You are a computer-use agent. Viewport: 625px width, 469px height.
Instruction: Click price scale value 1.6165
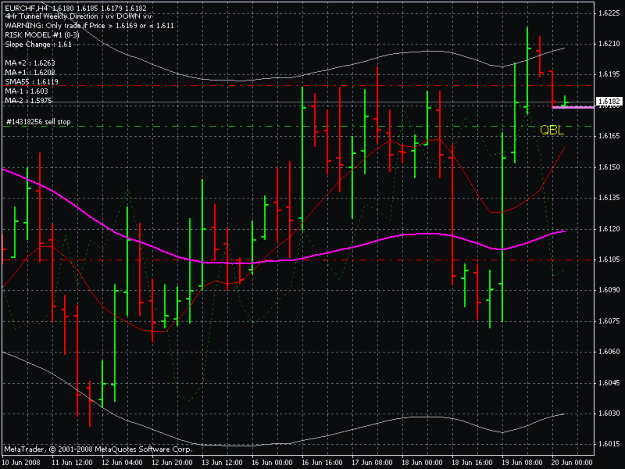pos(609,136)
